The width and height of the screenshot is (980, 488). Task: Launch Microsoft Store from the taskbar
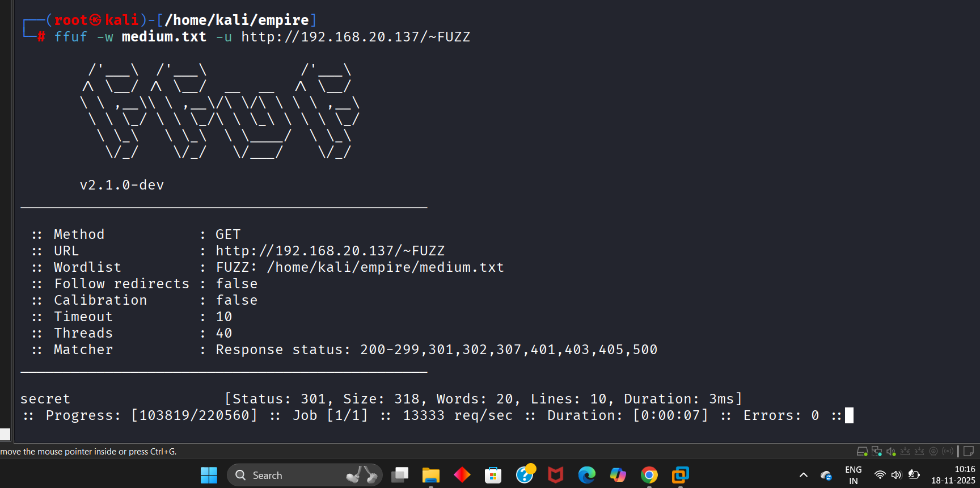(493, 475)
